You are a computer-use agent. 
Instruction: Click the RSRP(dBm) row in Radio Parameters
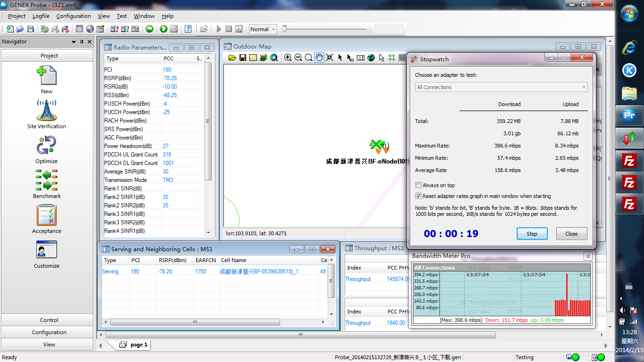pos(154,78)
